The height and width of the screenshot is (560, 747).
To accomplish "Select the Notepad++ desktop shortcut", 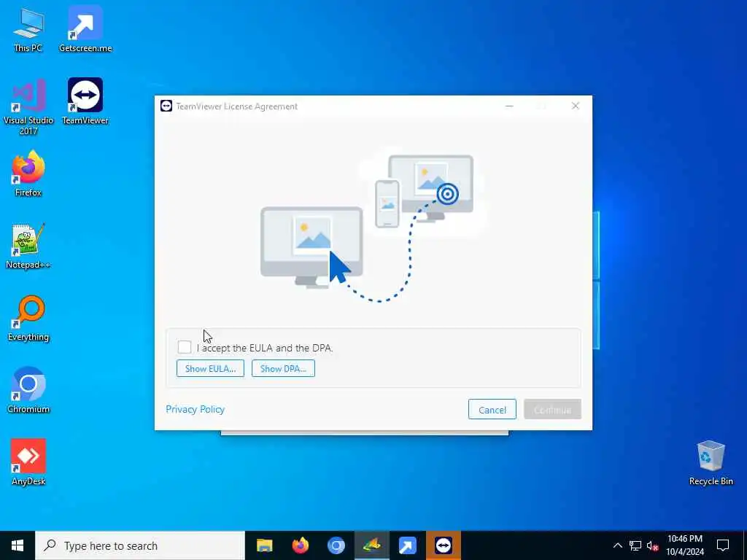I will (28, 246).
